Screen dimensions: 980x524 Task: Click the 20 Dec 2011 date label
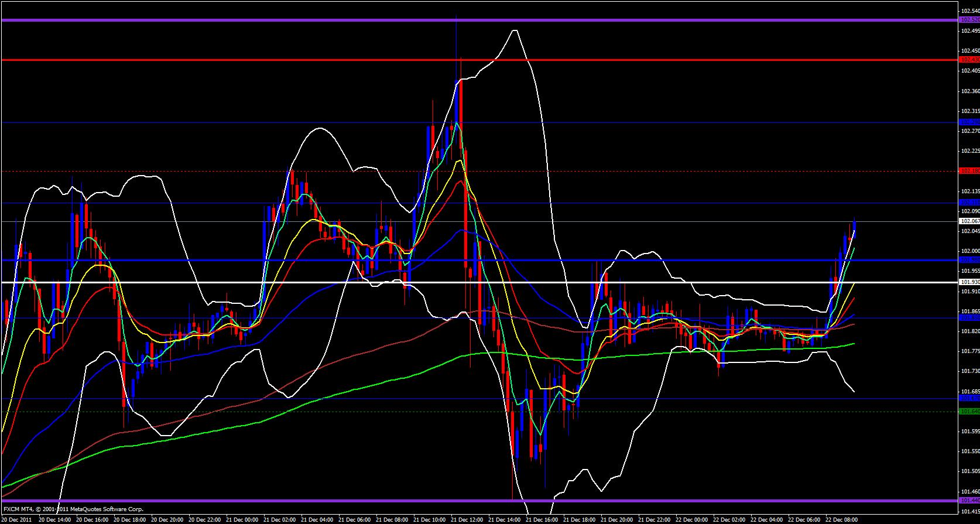click(x=17, y=520)
